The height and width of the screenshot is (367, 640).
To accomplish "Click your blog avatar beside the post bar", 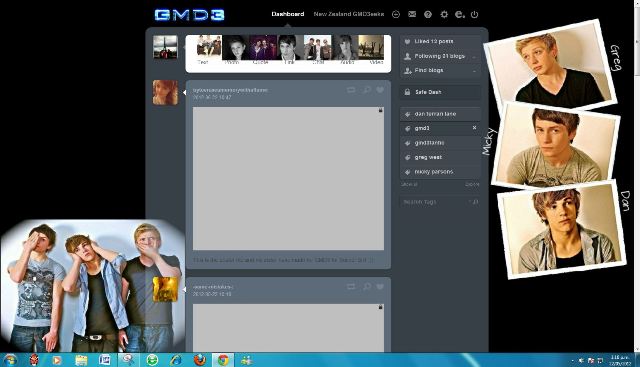I will coord(165,47).
